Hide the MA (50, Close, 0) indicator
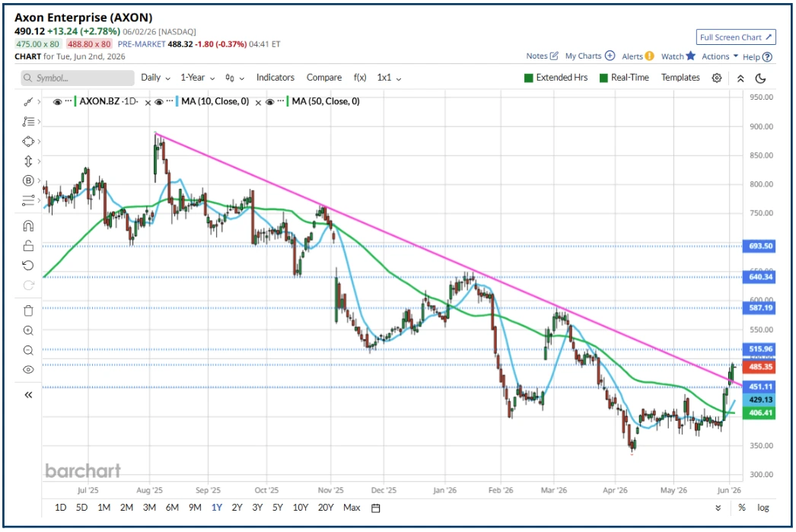Image resolution: width=796 pixels, height=532 pixels. tap(270, 102)
